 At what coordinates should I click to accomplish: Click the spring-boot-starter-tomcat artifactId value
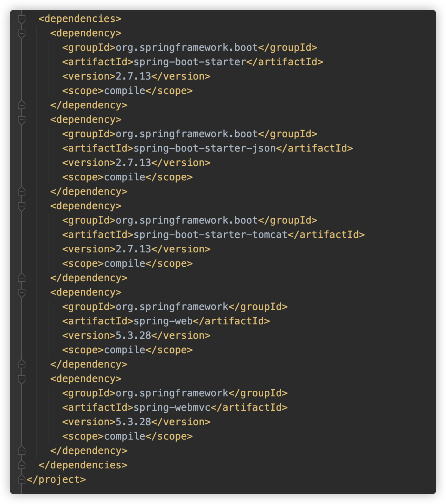coord(210,235)
